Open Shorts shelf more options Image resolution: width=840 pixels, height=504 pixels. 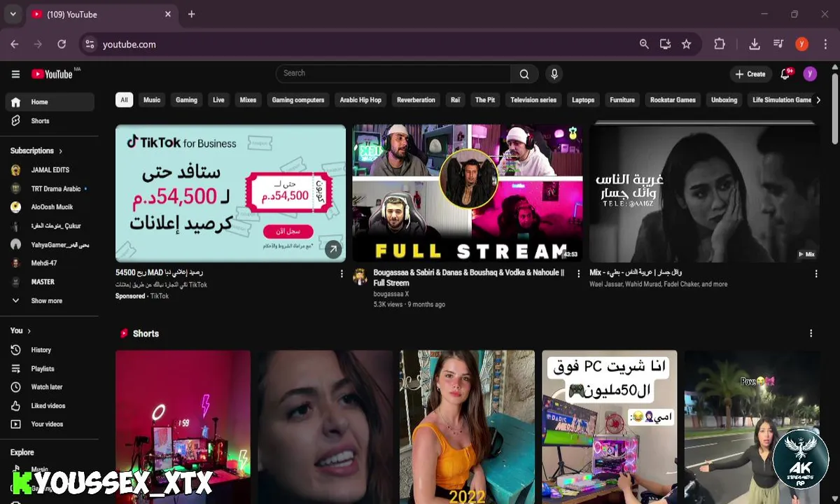click(811, 334)
